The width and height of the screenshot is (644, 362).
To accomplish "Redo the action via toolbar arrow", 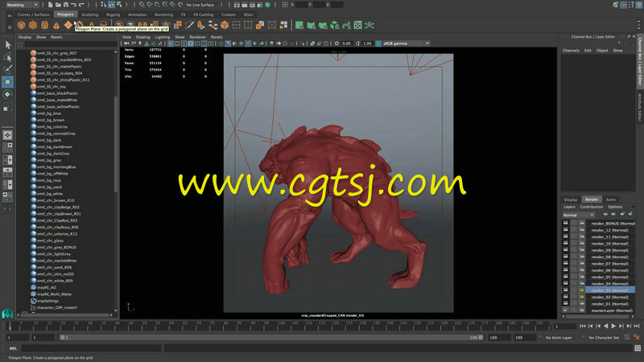I will pyautogui.click(x=81, y=5).
